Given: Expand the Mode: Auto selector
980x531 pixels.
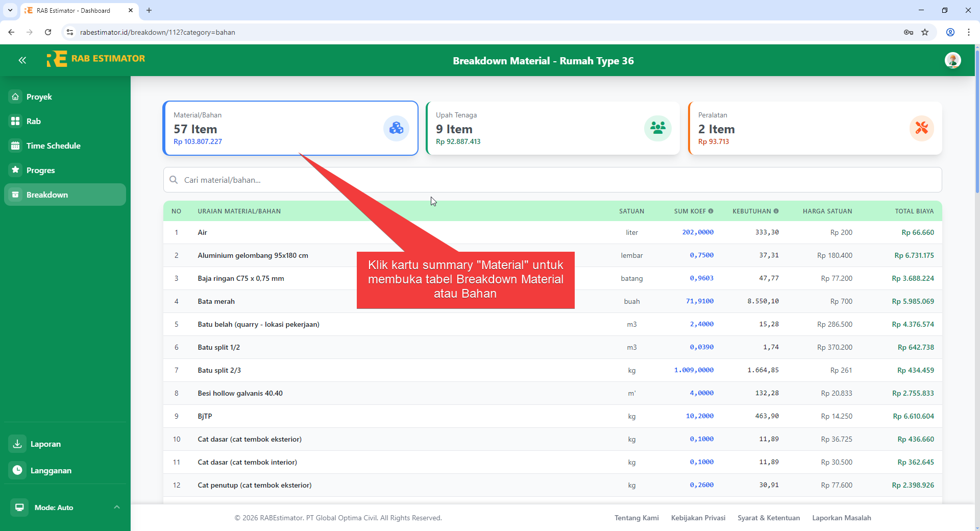Looking at the screenshot, I should (x=116, y=508).
